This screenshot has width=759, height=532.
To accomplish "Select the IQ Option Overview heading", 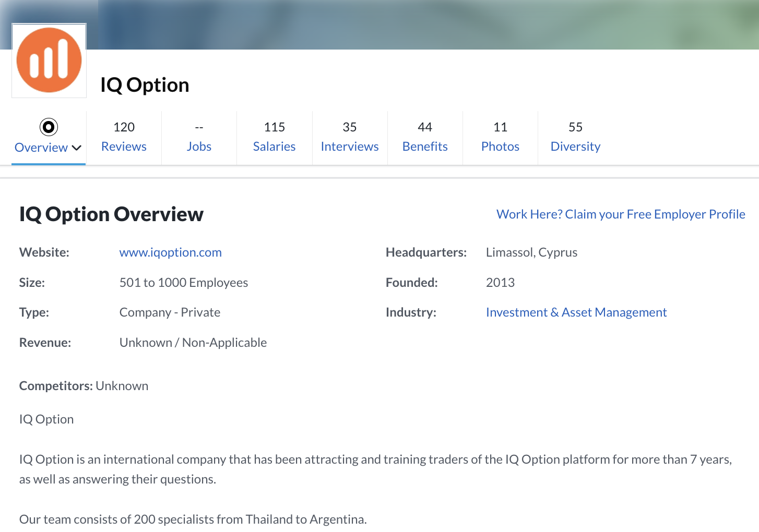I will pos(111,214).
